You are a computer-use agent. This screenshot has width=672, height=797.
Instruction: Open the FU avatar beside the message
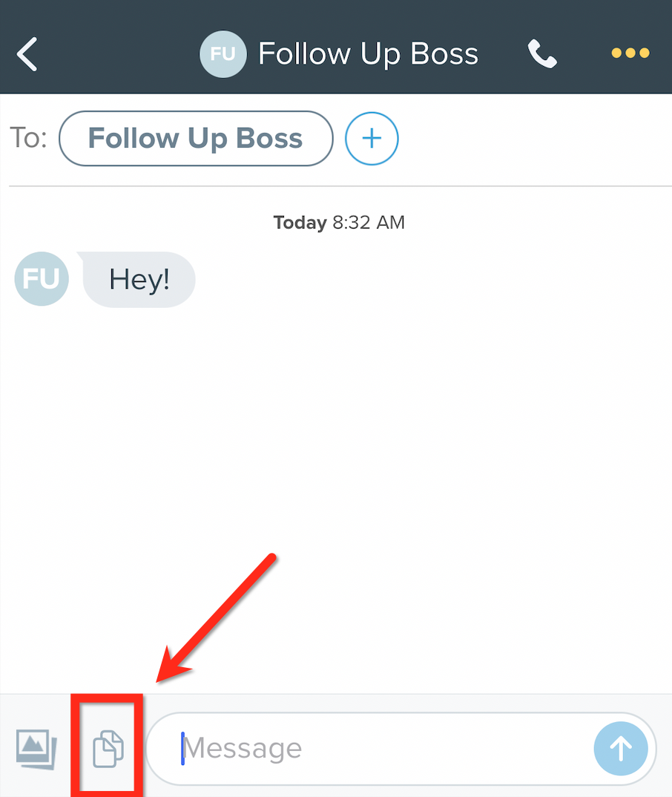pyautogui.click(x=42, y=278)
